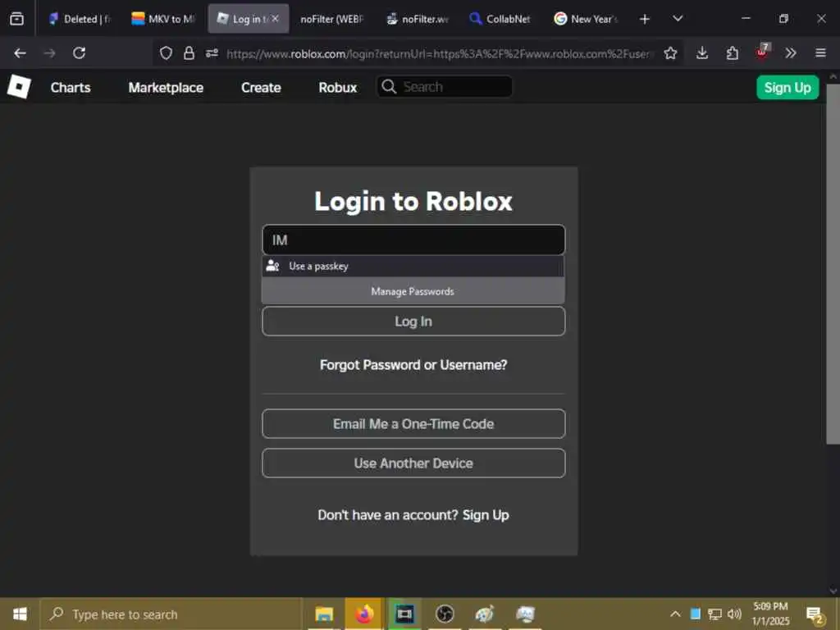Open the OBS Studio taskbar icon
The width and height of the screenshot is (840, 630).
coord(445,614)
